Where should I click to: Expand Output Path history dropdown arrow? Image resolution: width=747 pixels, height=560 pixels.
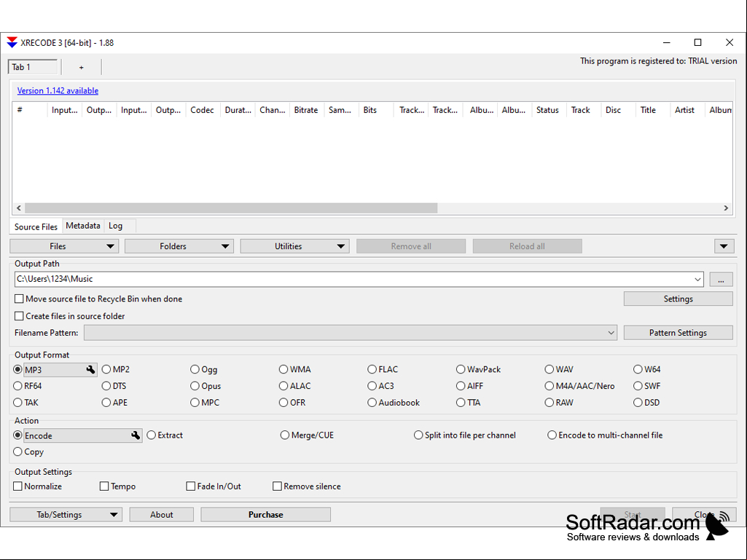pos(697,279)
